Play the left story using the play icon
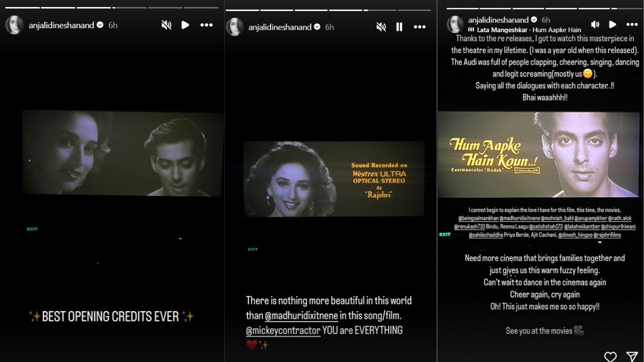 pyautogui.click(x=185, y=25)
